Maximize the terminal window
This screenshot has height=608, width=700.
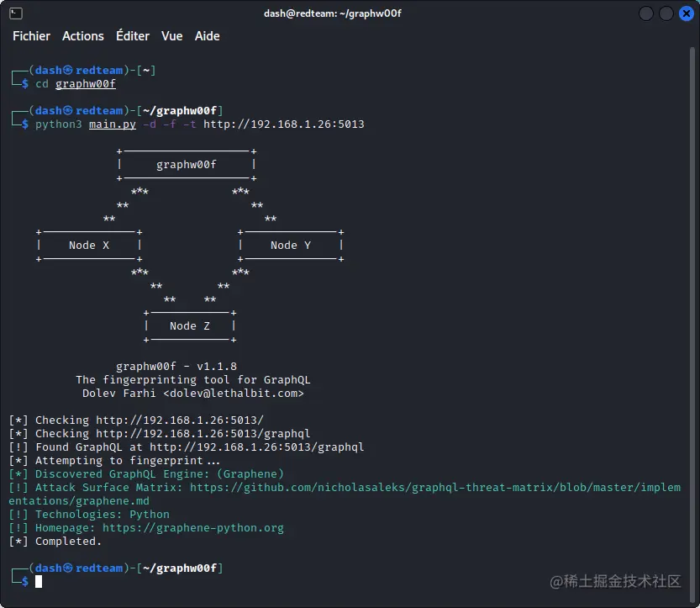pyautogui.click(x=666, y=13)
